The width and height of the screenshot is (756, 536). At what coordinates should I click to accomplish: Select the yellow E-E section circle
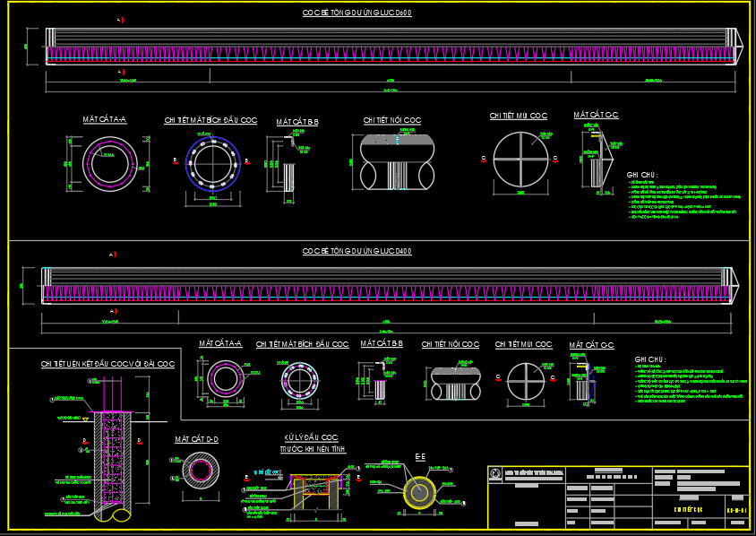point(419,491)
